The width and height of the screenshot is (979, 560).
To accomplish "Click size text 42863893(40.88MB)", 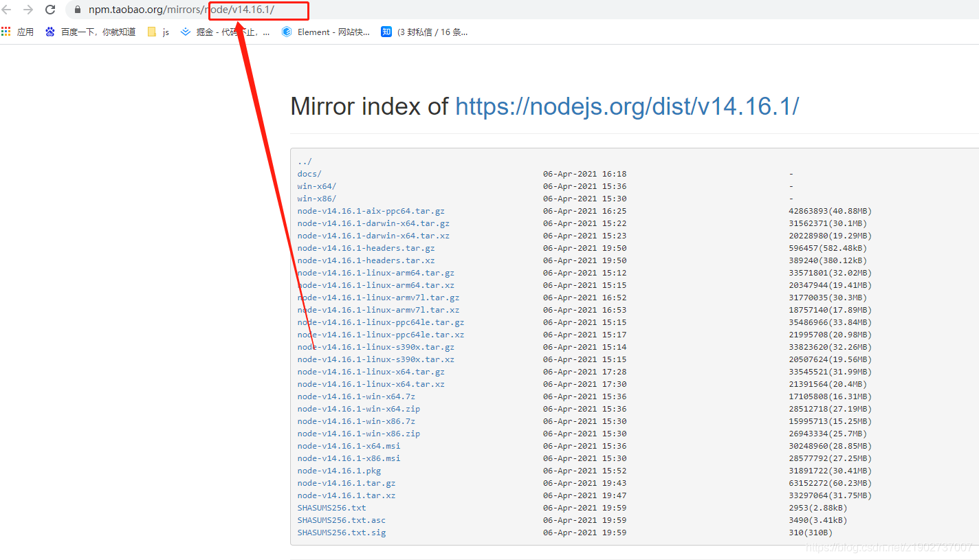I will click(x=830, y=211).
